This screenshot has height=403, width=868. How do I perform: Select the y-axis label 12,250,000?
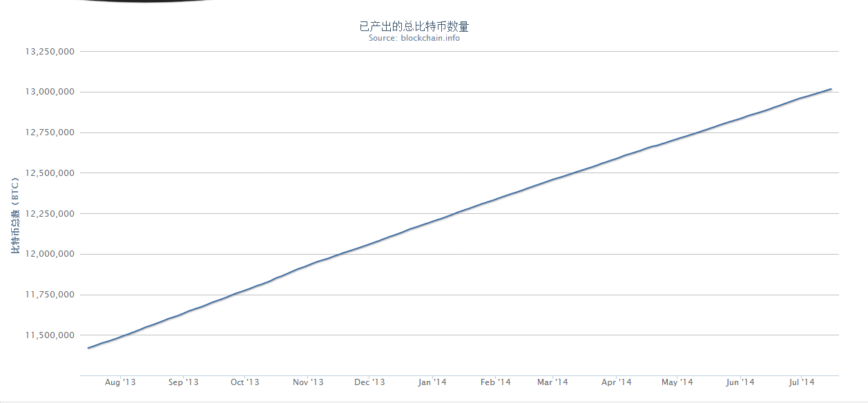[x=50, y=214]
